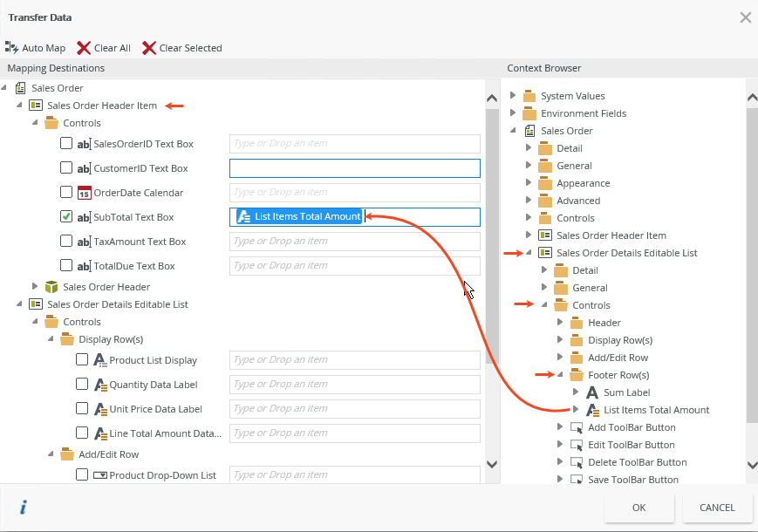Screen dimensions: 758x532
Task: Click the OrderDate Calendar icon
Action: click(85, 193)
